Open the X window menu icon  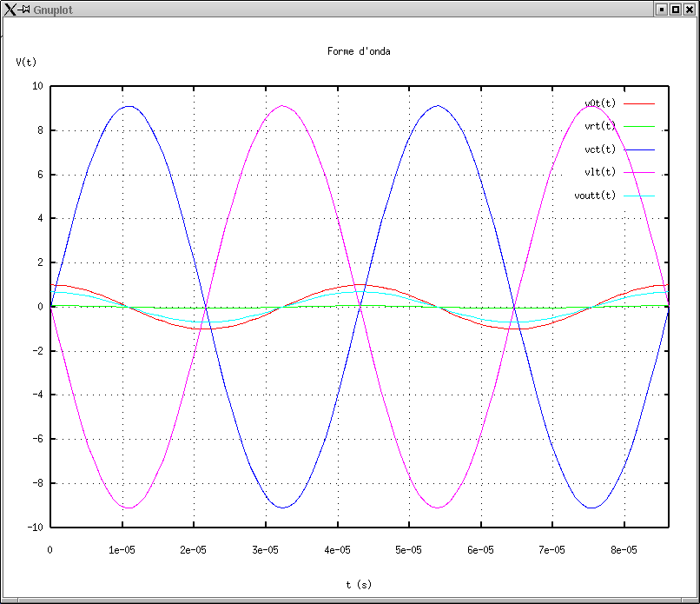[10, 9]
